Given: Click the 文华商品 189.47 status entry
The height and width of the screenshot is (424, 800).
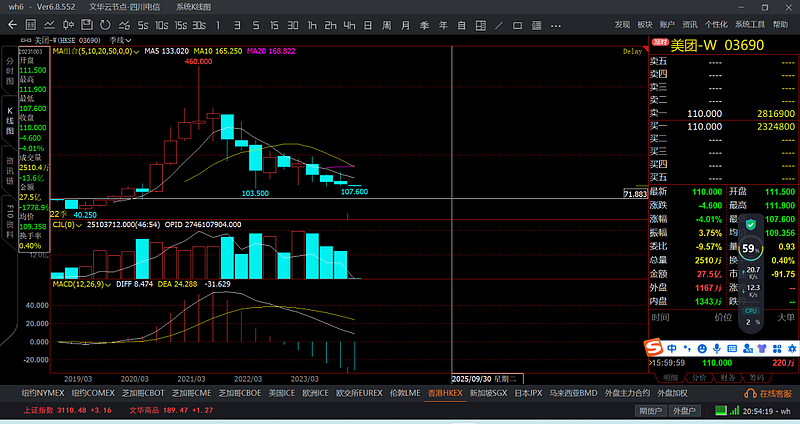Looking at the screenshot, I should (x=171, y=410).
